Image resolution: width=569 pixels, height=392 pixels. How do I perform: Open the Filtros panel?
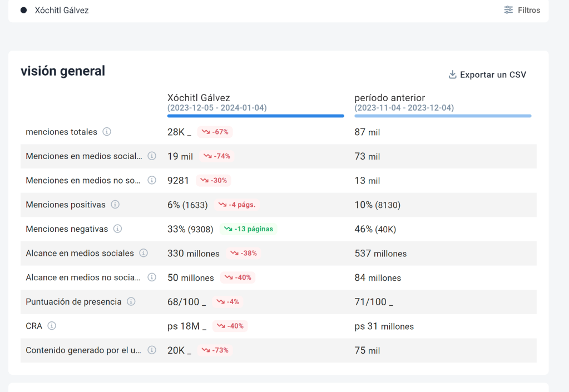[x=522, y=10]
